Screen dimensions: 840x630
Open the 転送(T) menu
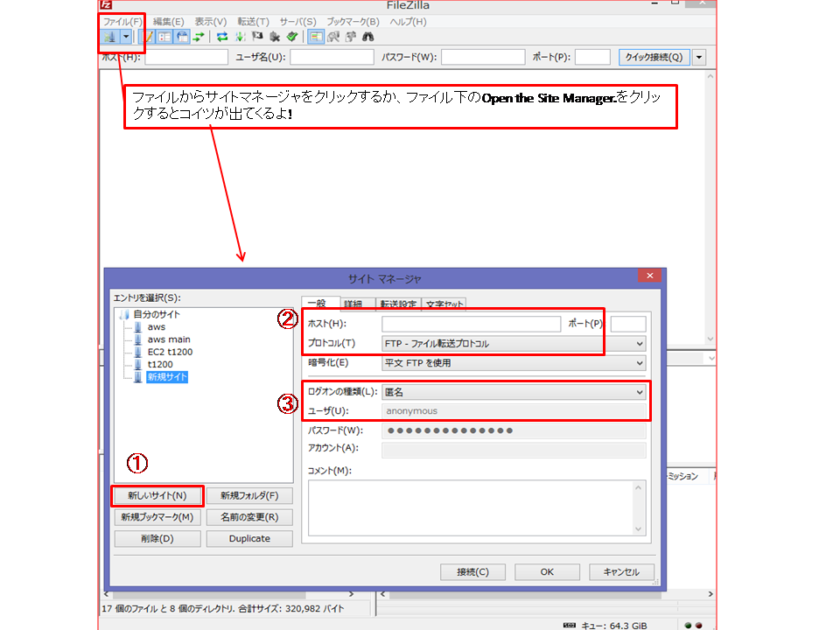(253, 21)
